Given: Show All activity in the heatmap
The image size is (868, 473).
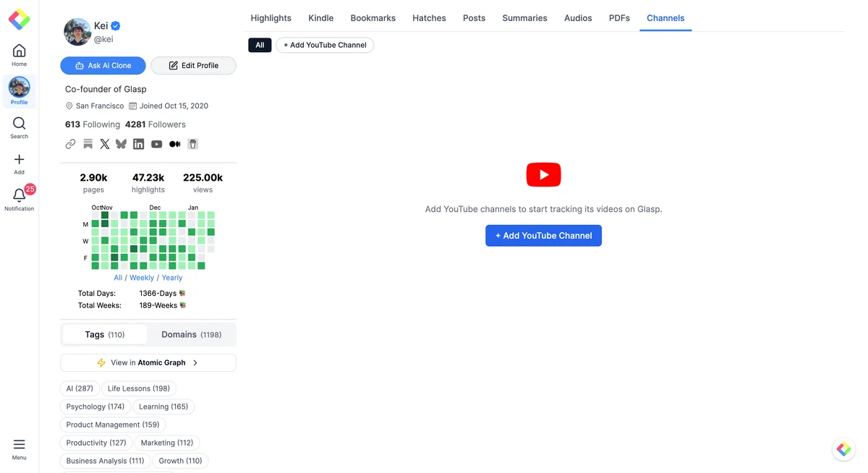Looking at the screenshot, I should coord(118,278).
